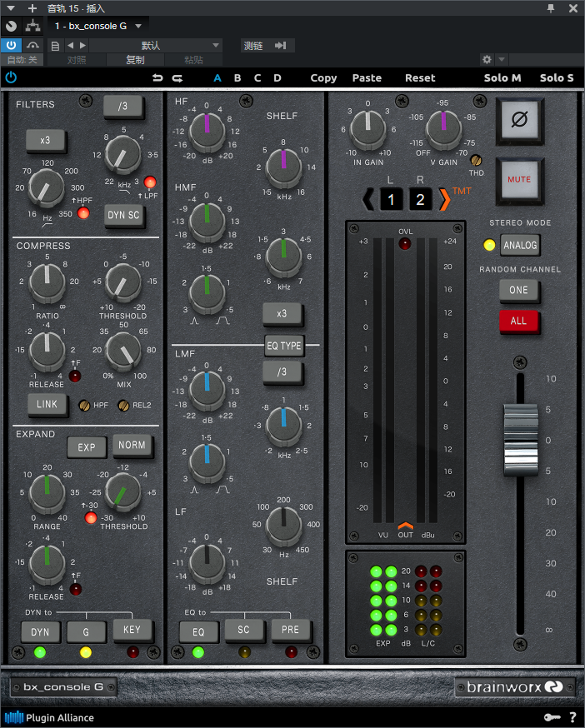Image resolution: width=585 pixels, height=728 pixels.
Task: Select settings slot D
Action: point(277,78)
